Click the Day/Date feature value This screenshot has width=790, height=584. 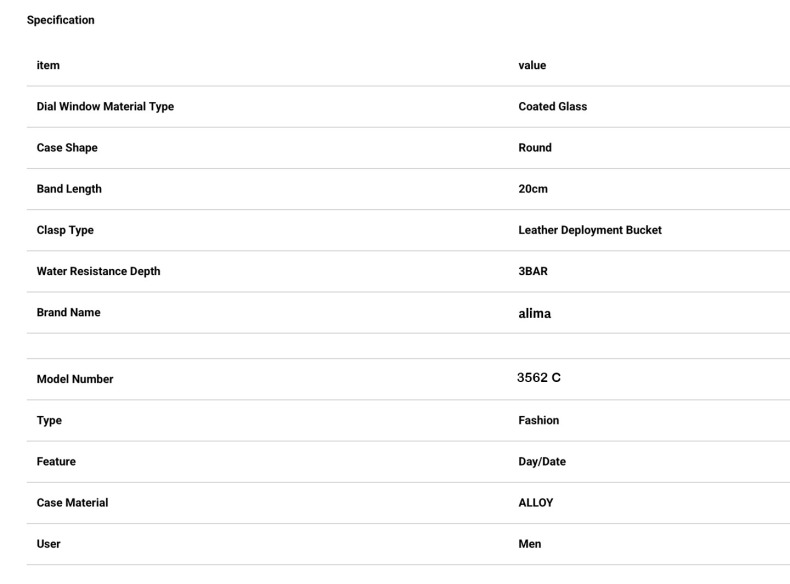[542, 462]
